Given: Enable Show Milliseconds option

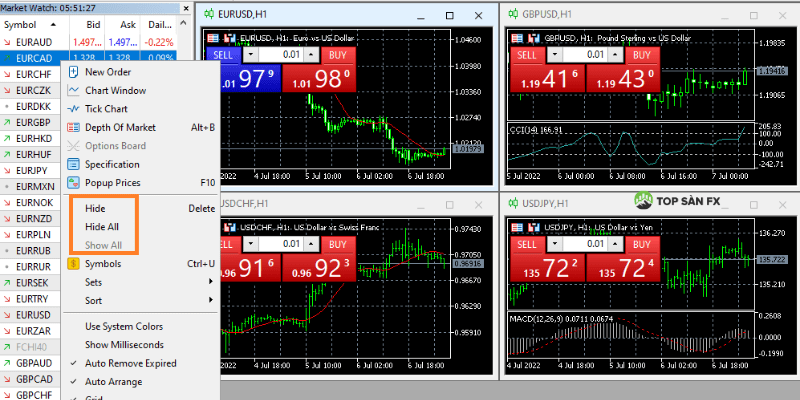Looking at the screenshot, I should click(140, 345).
